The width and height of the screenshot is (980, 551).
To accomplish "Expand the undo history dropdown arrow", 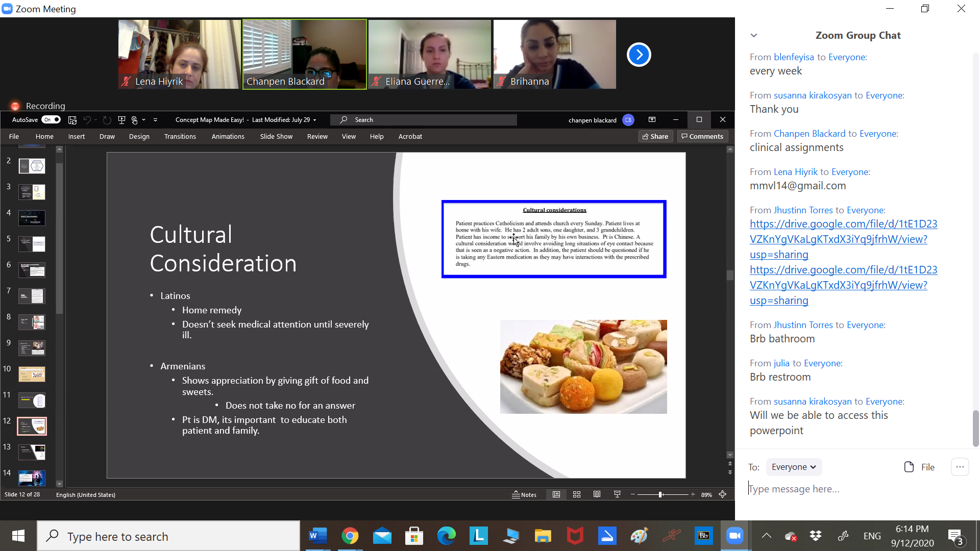I will [95, 120].
